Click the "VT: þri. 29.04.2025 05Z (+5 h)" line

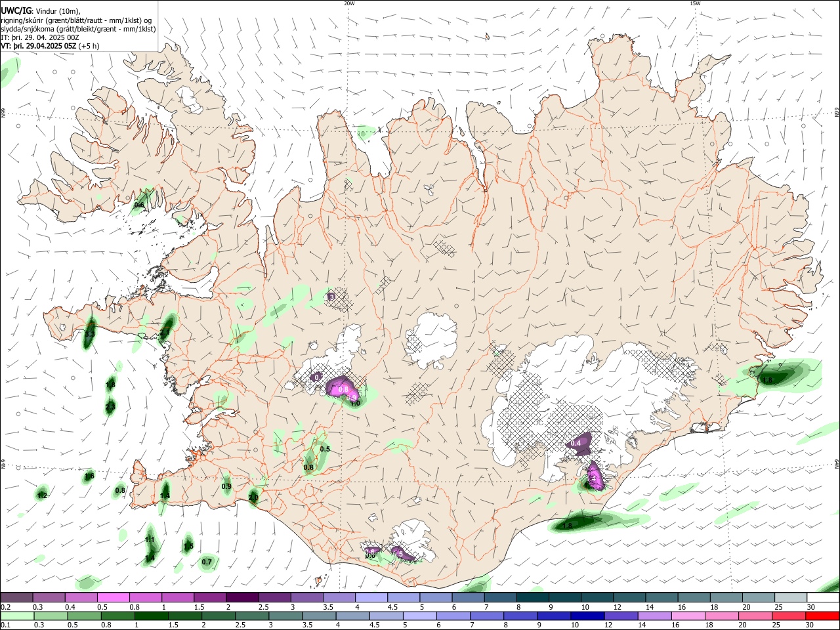[51, 46]
